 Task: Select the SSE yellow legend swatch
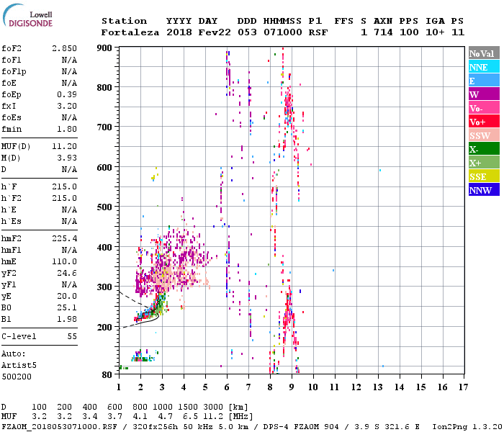coord(484,176)
